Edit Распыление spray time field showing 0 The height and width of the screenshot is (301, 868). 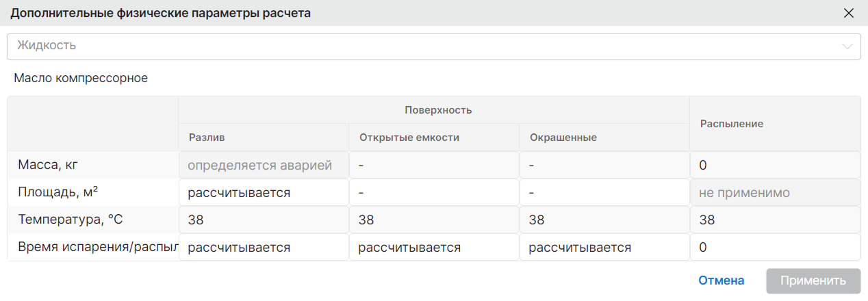pos(775,247)
